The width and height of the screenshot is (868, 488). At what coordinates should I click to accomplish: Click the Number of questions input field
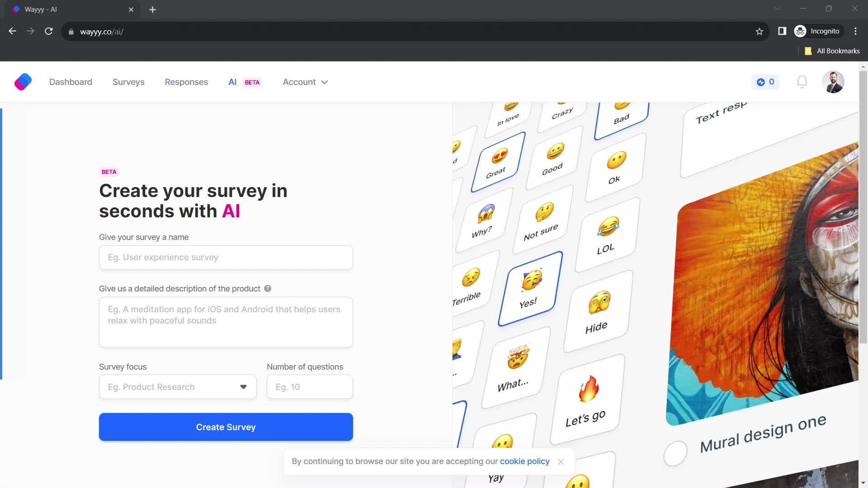point(309,386)
